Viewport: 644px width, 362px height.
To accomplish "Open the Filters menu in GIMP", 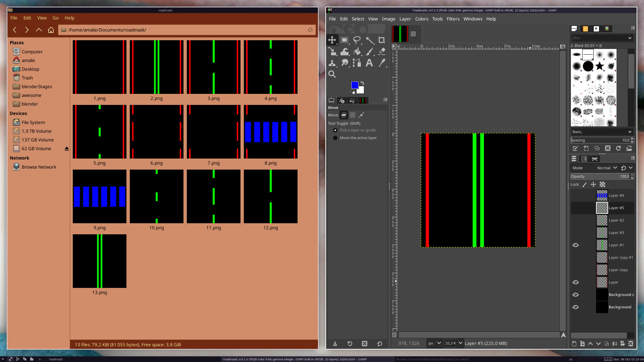I will (453, 19).
